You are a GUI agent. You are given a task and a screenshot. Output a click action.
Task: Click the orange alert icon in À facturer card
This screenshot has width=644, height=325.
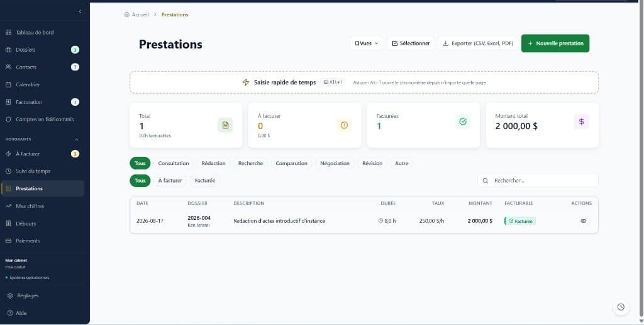(344, 125)
